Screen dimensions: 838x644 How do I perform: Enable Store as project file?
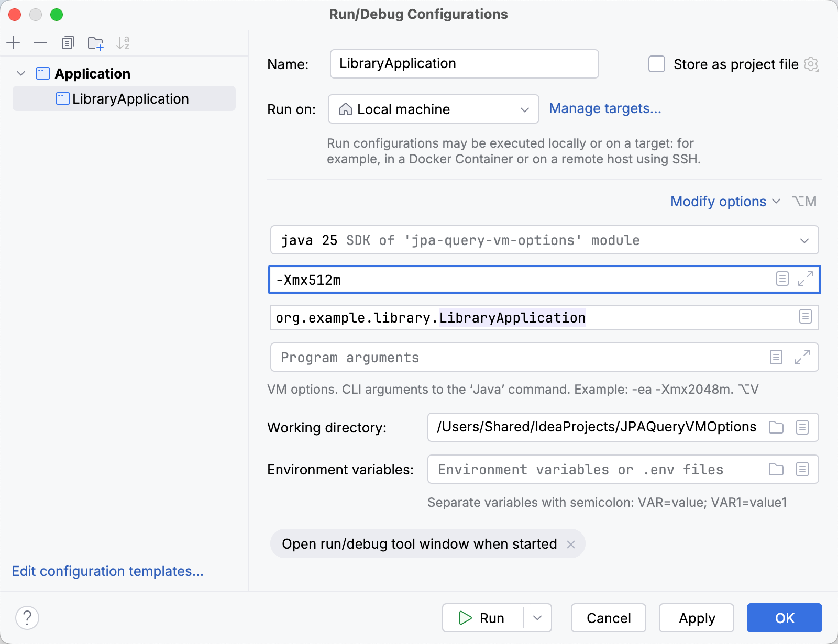[x=656, y=63]
